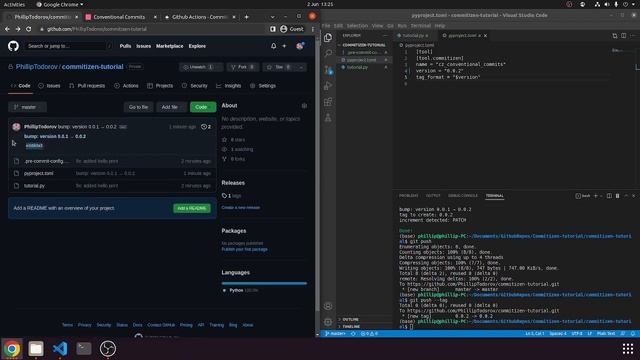Open the VS Code Search view icon

click(328, 53)
